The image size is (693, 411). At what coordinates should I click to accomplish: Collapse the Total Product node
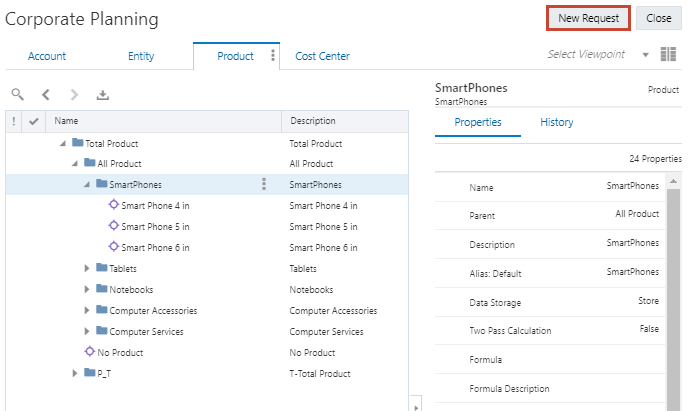[x=63, y=143]
